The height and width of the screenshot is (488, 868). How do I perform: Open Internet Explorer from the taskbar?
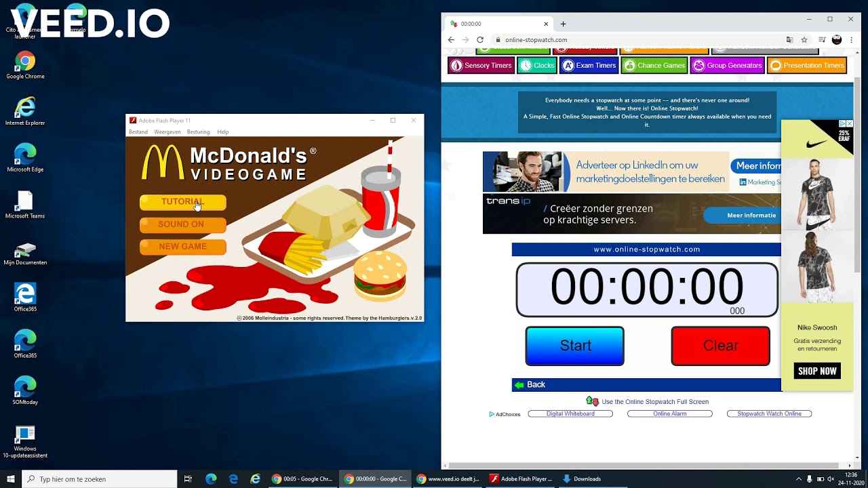click(x=256, y=479)
